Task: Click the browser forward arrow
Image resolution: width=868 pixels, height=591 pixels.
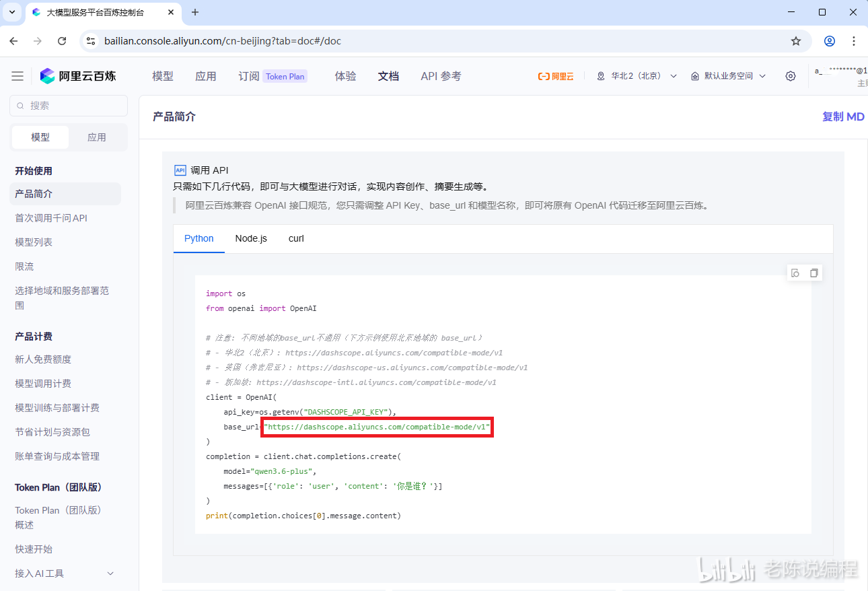Action: click(x=38, y=41)
